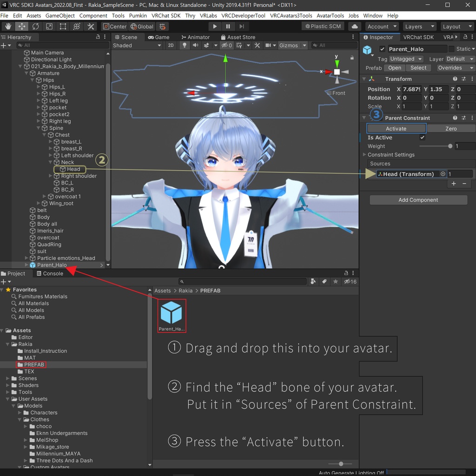
Task: Toggle scene audio in the Scene view toolbar
Action: pos(195,45)
